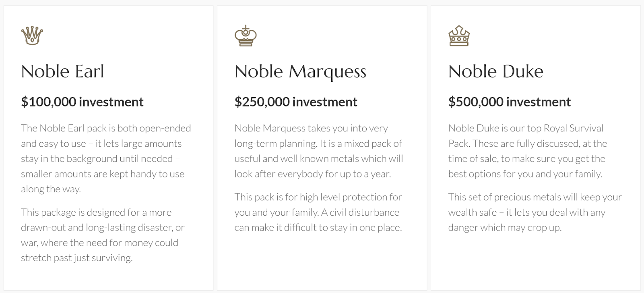
Task: Select the Noble Earl heading
Action: pos(63,71)
